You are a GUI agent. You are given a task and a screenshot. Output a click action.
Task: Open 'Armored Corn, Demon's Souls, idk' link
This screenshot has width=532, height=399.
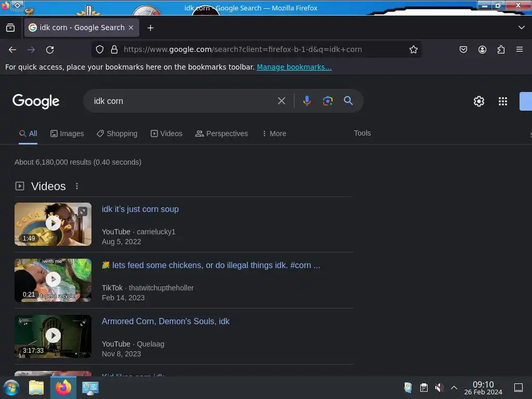pos(166,321)
